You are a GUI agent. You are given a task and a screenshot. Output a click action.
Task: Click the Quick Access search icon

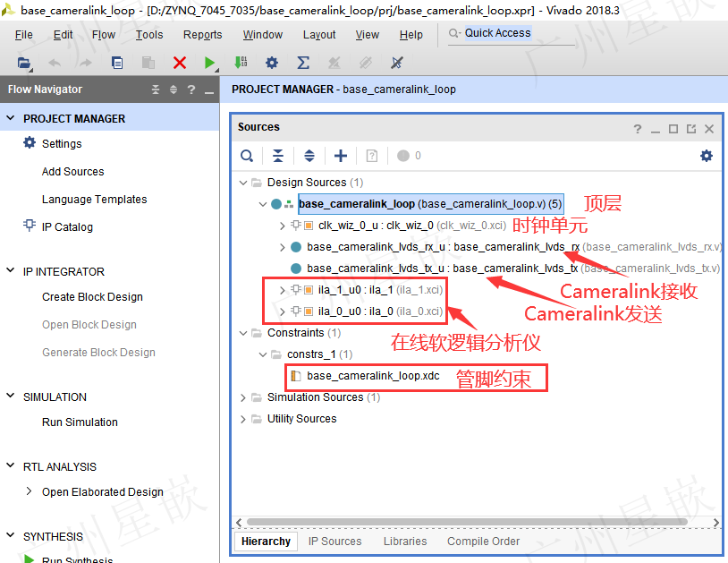coord(454,33)
